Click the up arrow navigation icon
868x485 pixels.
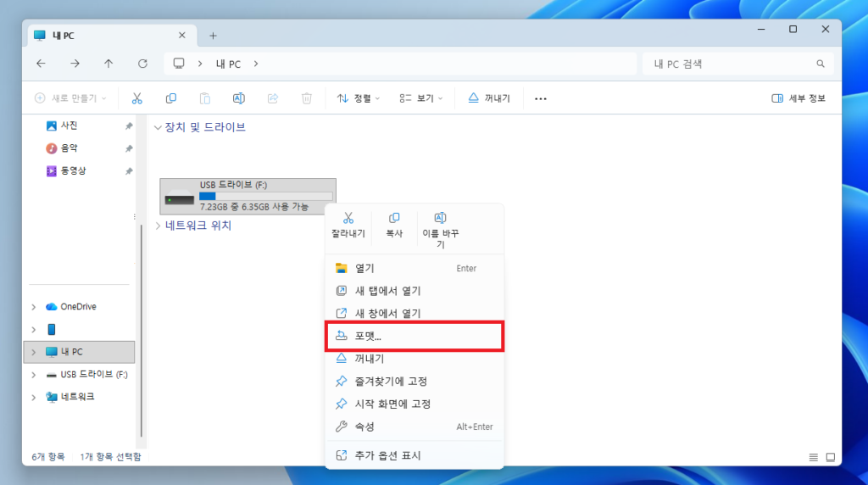point(108,64)
